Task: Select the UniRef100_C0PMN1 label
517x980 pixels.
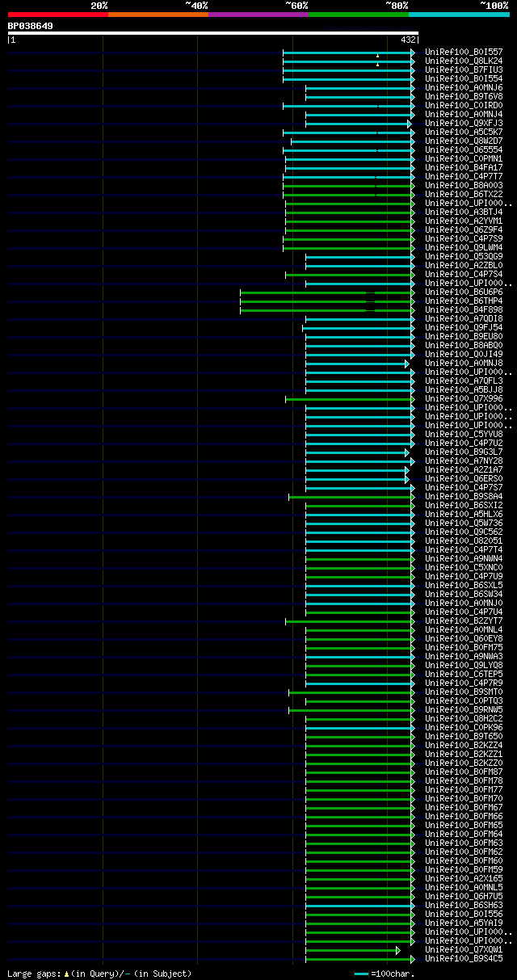Action: [x=464, y=158]
